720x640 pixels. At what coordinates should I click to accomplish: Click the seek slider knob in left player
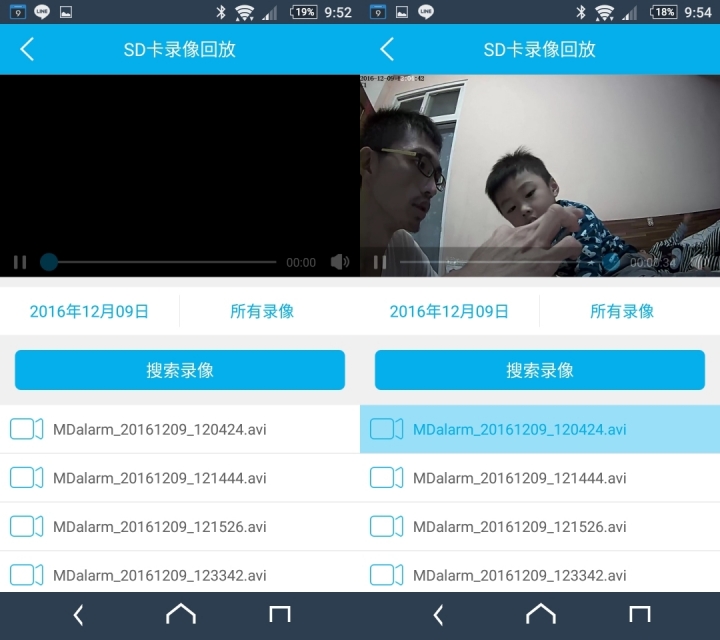[49, 262]
